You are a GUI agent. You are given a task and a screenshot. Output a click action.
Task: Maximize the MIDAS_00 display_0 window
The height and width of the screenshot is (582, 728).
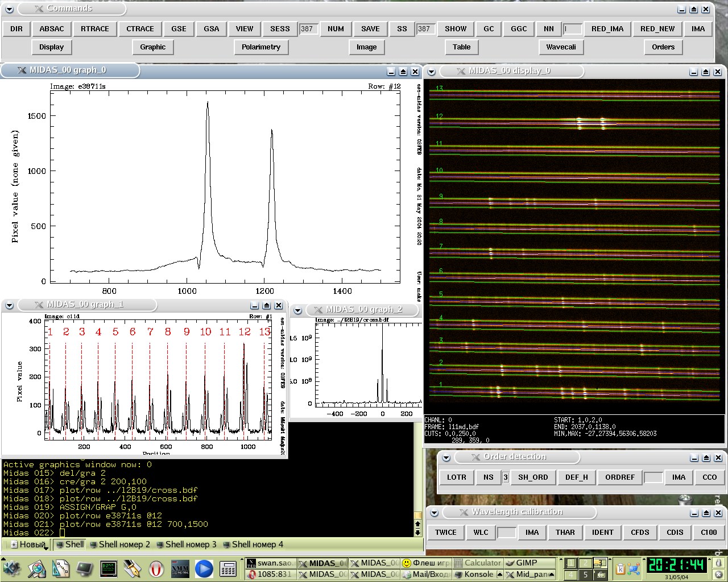point(706,72)
